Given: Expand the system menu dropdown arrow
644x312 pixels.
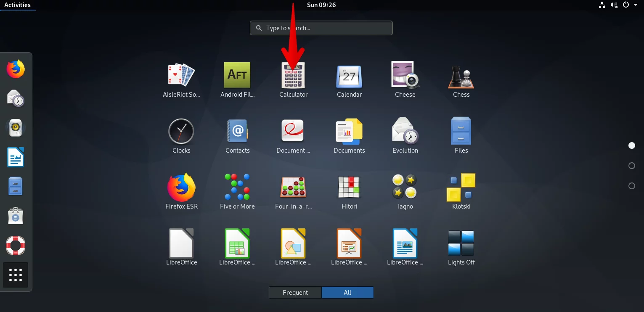Looking at the screenshot, I should (x=636, y=5).
